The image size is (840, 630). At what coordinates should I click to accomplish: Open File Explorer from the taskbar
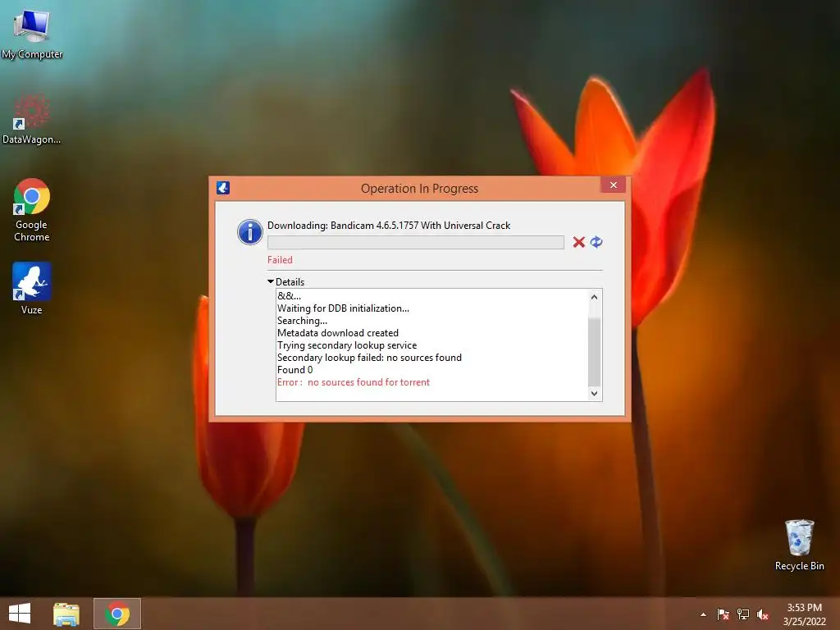click(66, 614)
